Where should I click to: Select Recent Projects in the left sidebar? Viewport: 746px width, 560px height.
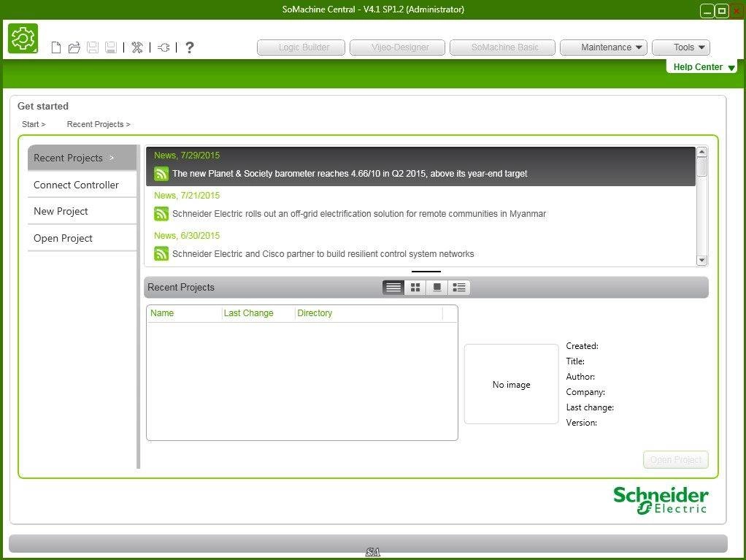point(82,158)
